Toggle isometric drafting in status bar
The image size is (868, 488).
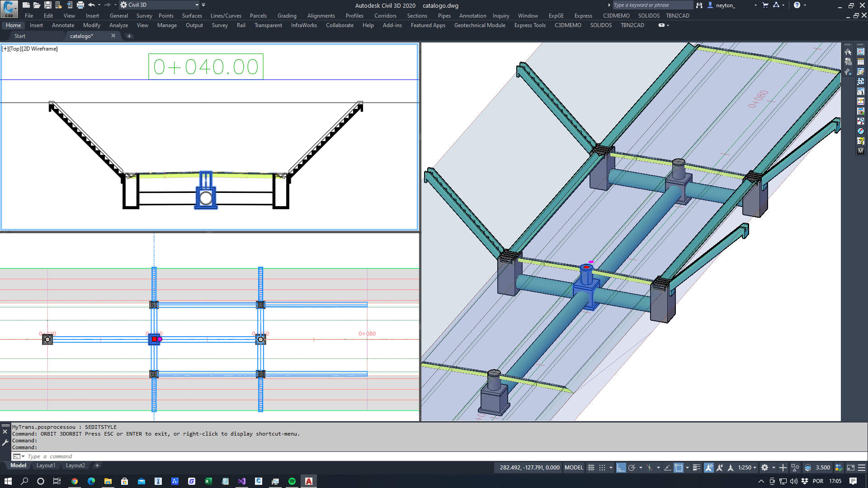click(650, 468)
